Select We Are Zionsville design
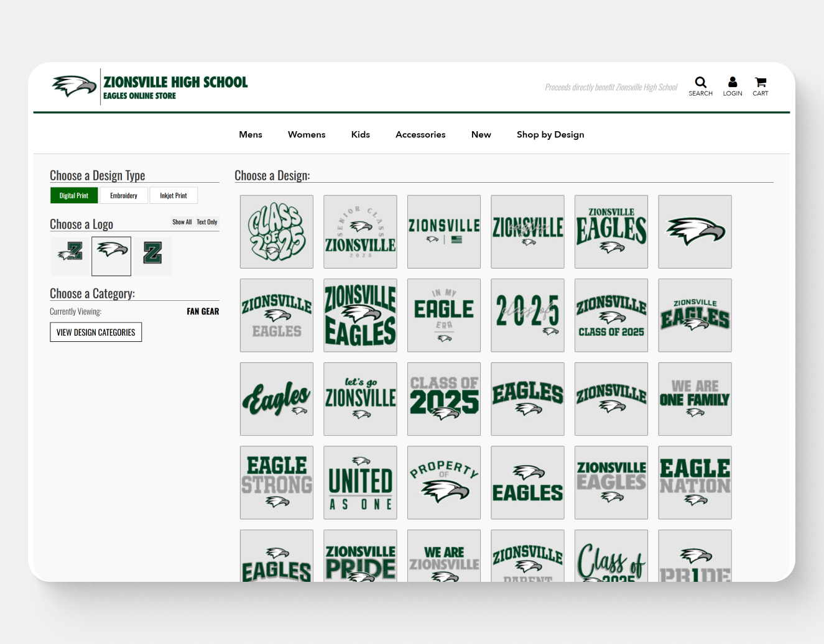 [x=444, y=556]
